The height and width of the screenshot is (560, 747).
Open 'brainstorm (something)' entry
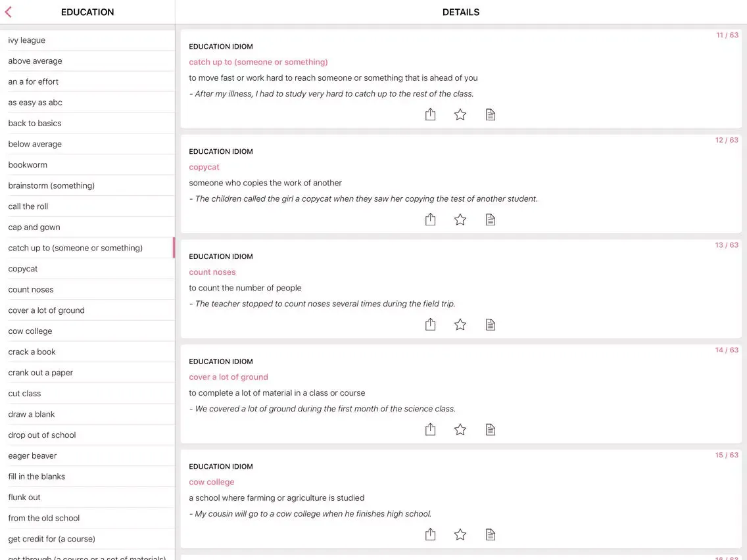[x=87, y=186]
